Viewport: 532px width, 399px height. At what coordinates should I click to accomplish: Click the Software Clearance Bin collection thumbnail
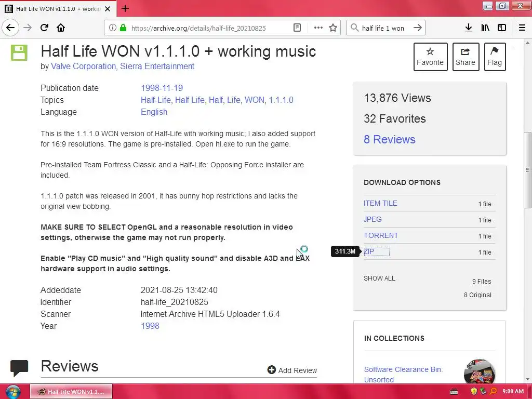[479, 371]
